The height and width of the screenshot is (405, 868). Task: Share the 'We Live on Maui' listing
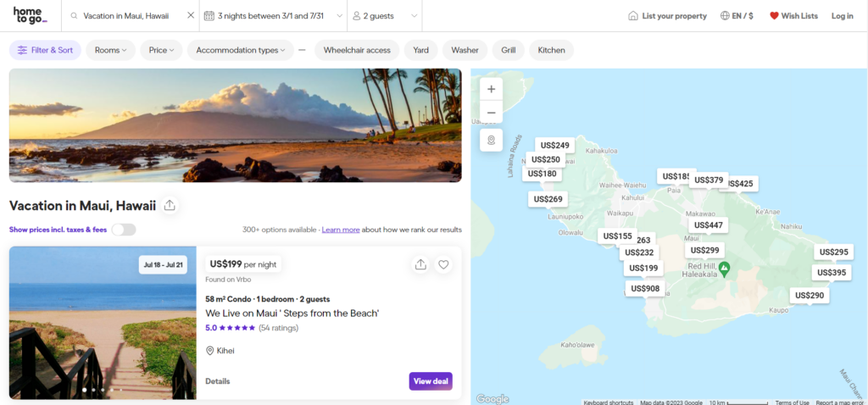coord(420,264)
